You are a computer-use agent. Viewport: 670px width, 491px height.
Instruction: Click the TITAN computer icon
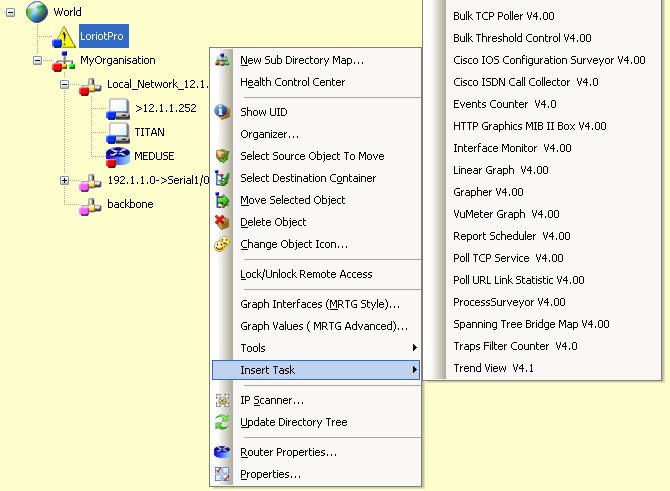118,131
